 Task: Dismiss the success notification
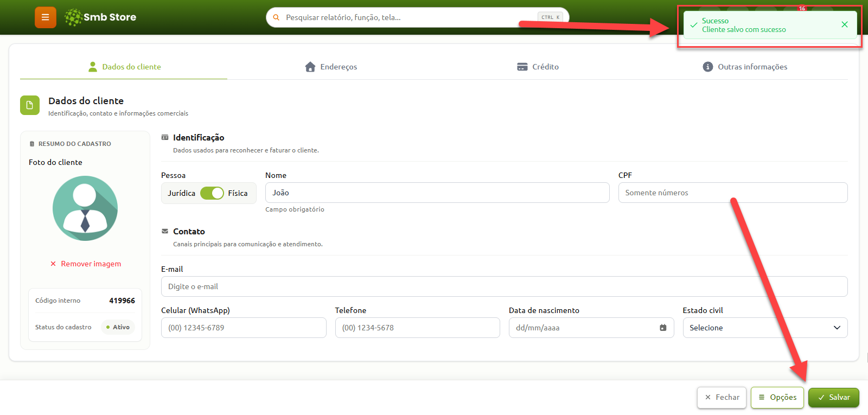coord(845,24)
